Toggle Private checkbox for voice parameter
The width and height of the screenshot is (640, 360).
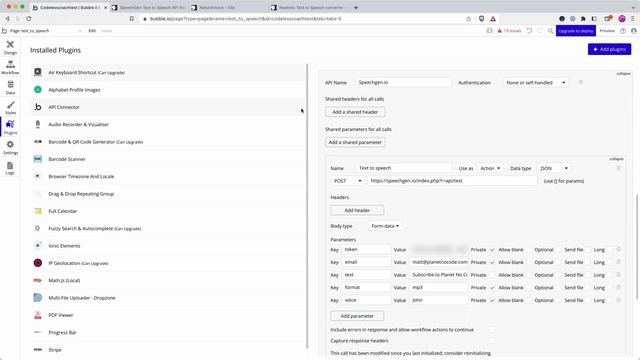tap(492, 300)
